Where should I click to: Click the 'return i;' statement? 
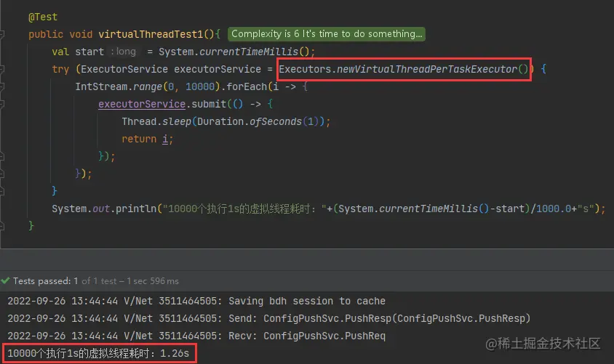[147, 139]
